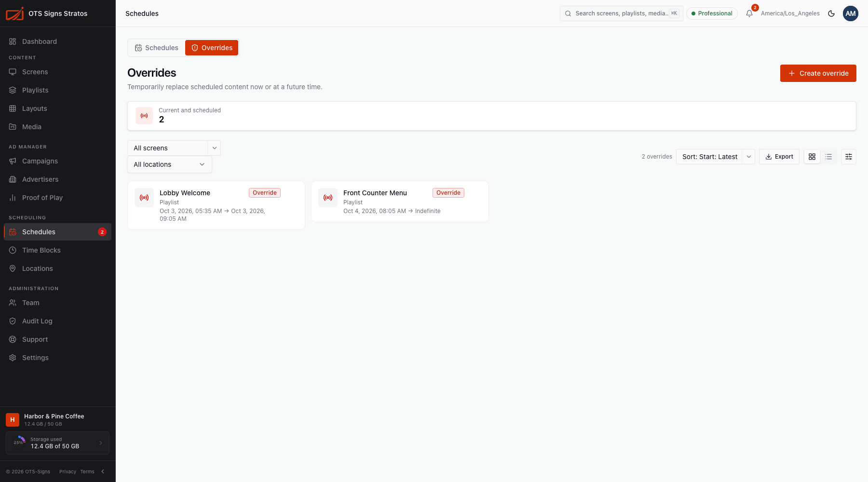Click the OTS Signs Stratos logo
The image size is (868, 482).
(x=14, y=13)
